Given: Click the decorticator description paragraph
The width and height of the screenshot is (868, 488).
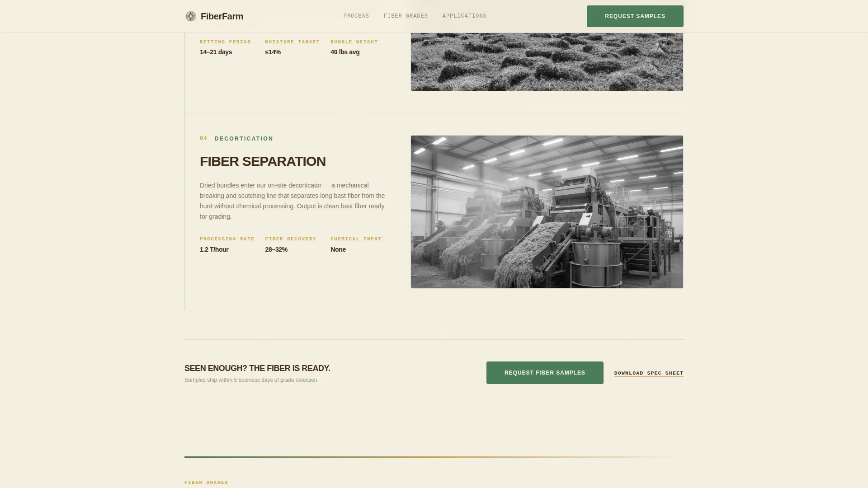Looking at the screenshot, I should tap(292, 201).
